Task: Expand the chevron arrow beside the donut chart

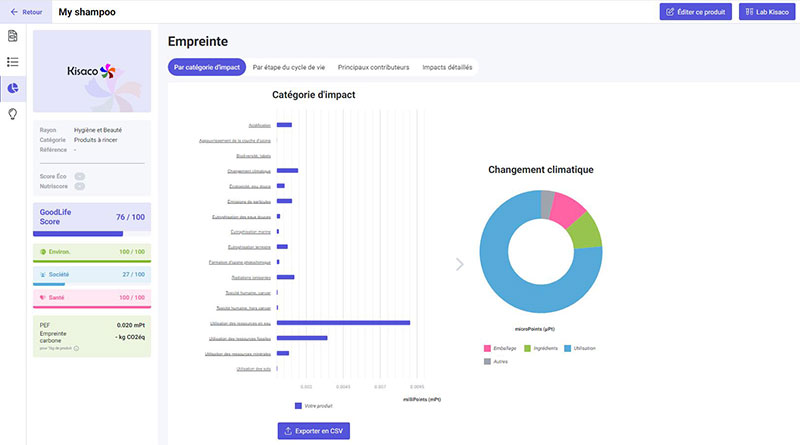Action: [460, 264]
